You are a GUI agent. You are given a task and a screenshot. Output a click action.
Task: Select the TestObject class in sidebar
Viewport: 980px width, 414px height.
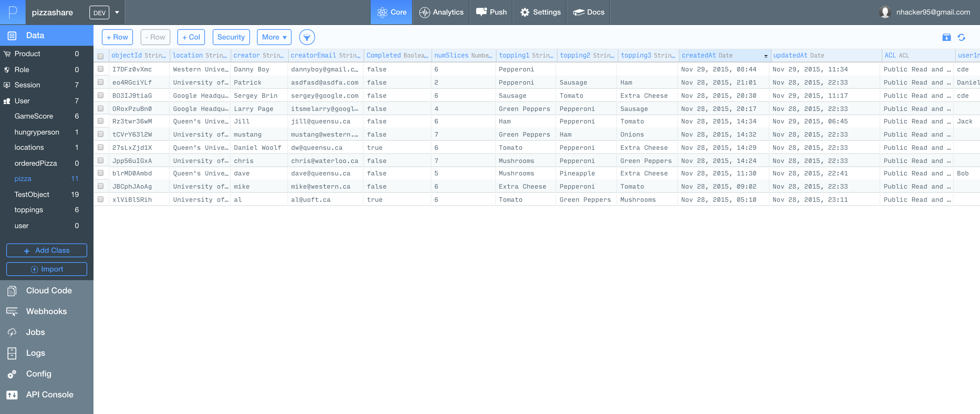click(x=32, y=194)
